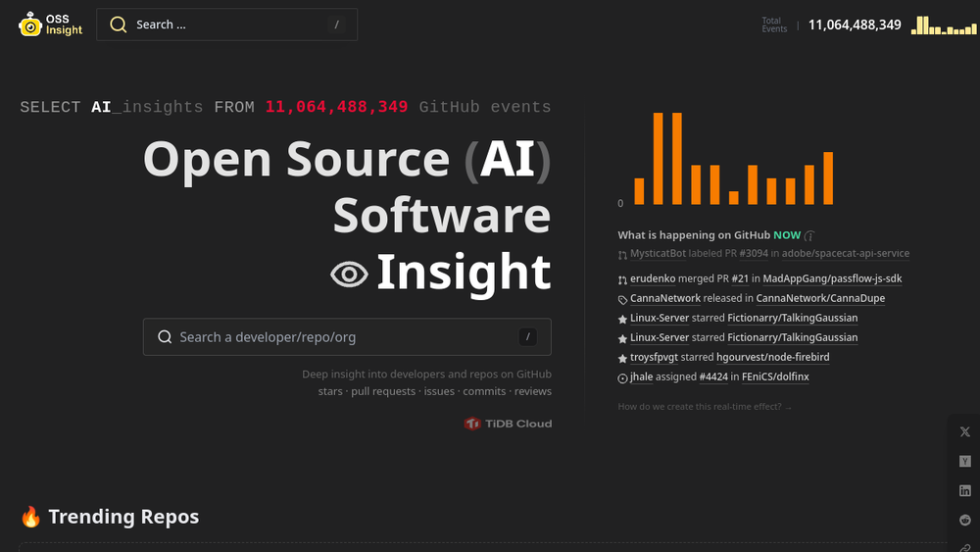Viewport: 980px width, 552px height.
Task: Open PR #3094 link
Action: pyautogui.click(x=753, y=253)
